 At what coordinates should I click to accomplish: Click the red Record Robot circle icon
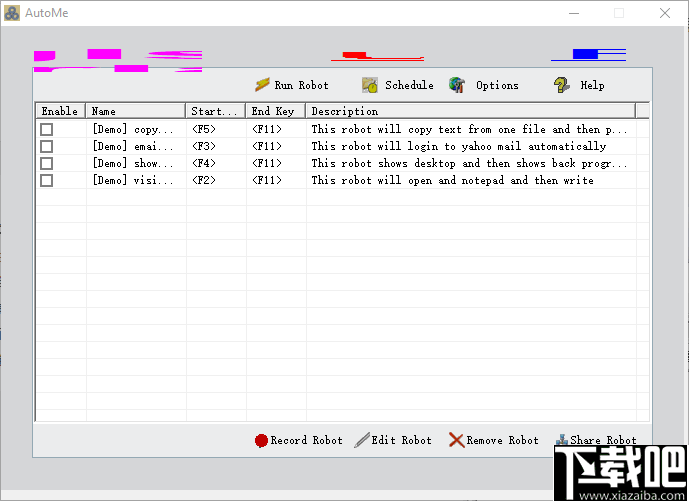(x=261, y=440)
